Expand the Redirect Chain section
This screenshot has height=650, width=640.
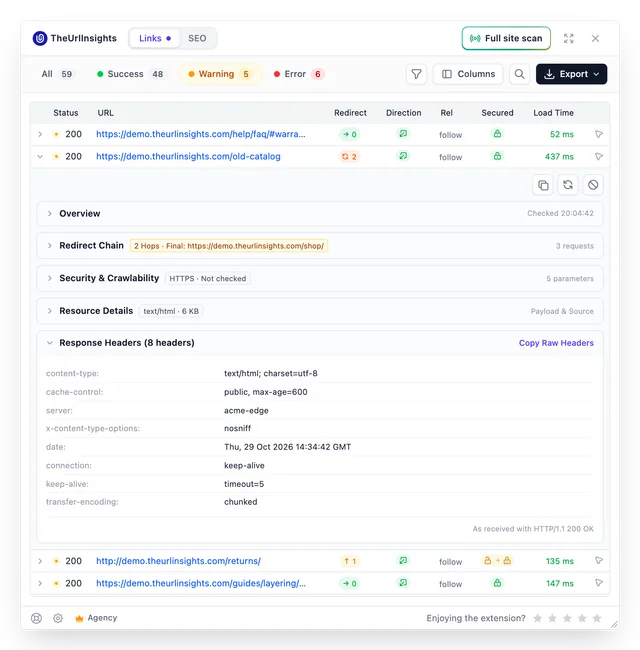[320, 246]
